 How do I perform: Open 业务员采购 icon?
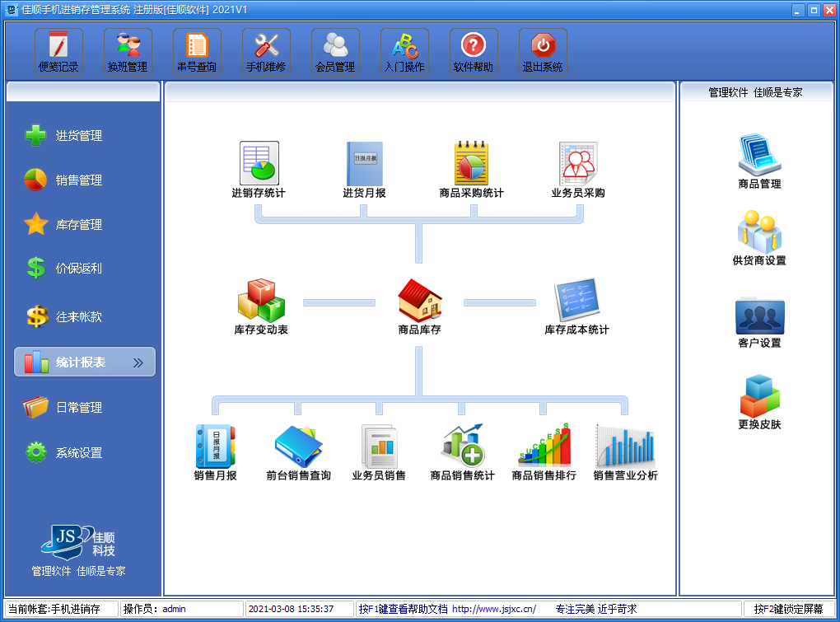[578, 170]
